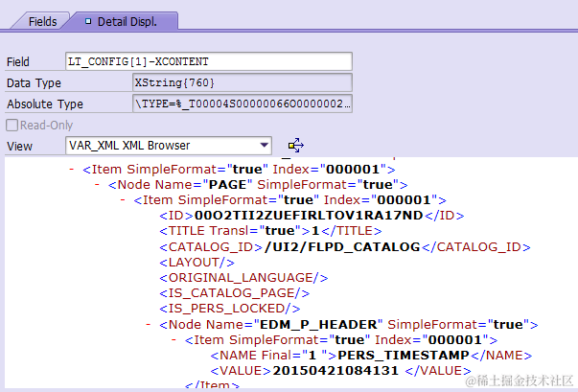
Task: Click the ORIGINAL_LANGUAGE tag line
Action: point(243,277)
